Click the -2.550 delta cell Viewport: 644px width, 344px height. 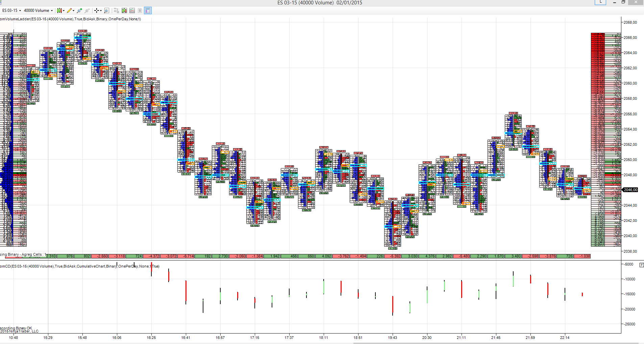[x=100, y=256]
